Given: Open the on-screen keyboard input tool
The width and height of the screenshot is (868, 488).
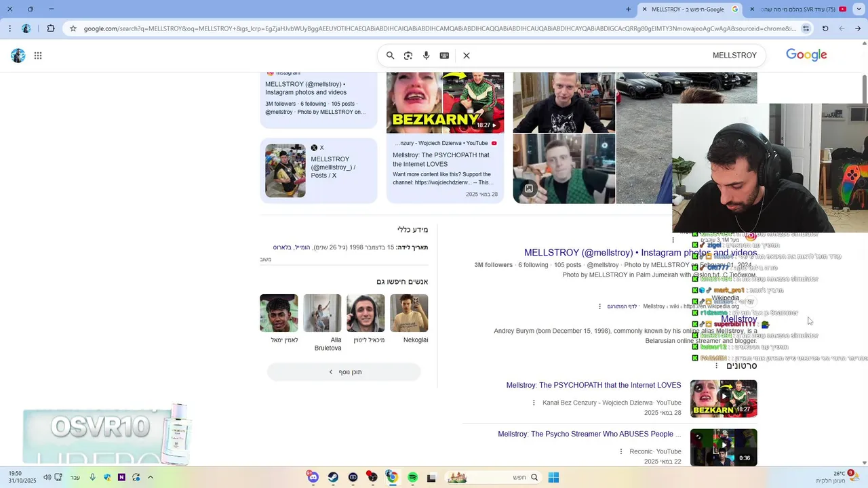Looking at the screenshot, I should pyautogui.click(x=444, y=56).
